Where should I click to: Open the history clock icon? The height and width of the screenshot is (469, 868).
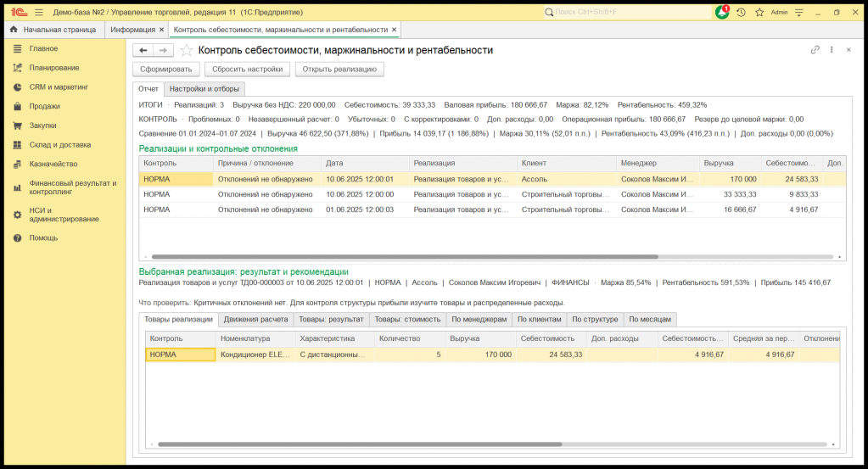[741, 12]
